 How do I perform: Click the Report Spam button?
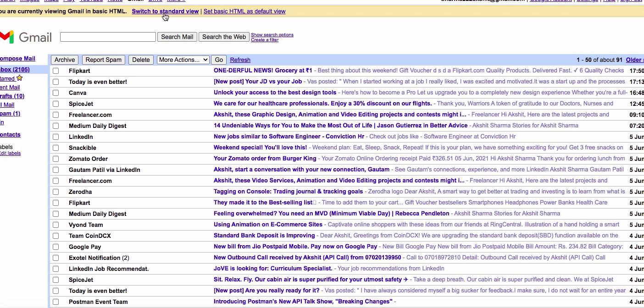104,60
